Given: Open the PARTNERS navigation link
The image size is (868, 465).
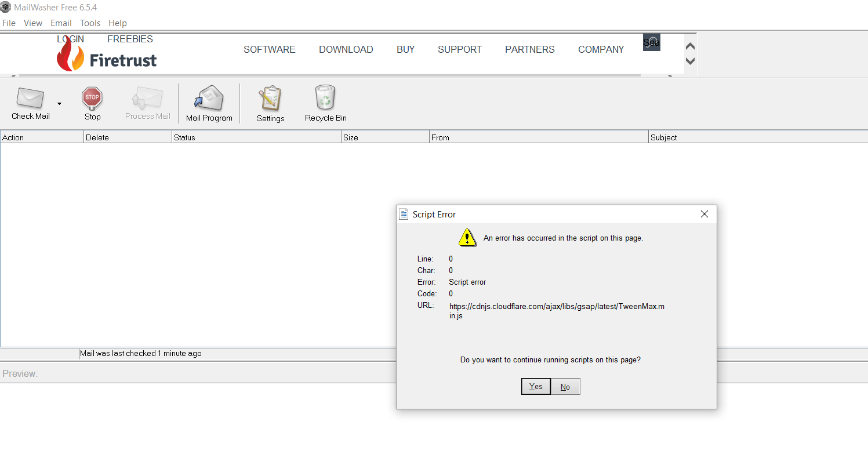Looking at the screenshot, I should click(530, 50).
